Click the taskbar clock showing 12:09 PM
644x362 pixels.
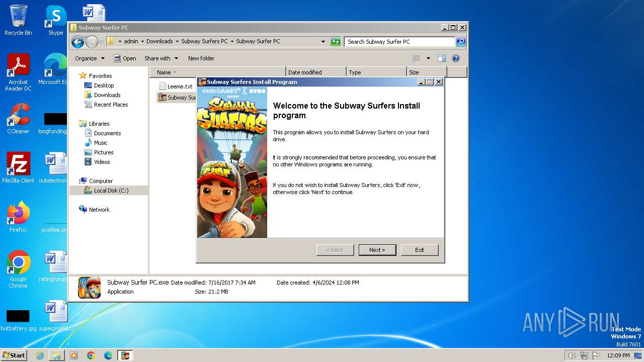click(618, 355)
